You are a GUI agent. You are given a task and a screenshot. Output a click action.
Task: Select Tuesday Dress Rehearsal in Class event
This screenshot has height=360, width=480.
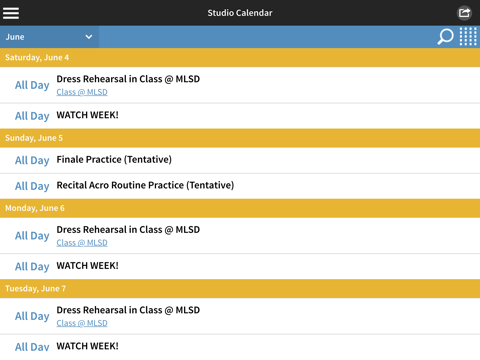[240, 316]
